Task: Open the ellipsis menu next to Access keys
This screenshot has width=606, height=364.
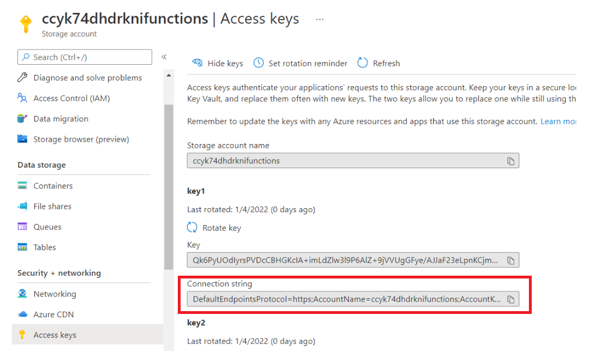Action: click(x=320, y=19)
